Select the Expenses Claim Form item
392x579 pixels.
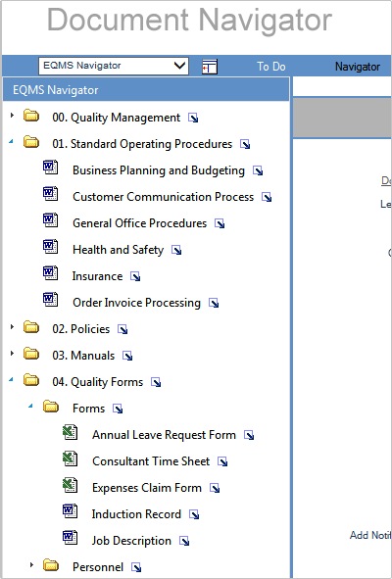tap(147, 488)
